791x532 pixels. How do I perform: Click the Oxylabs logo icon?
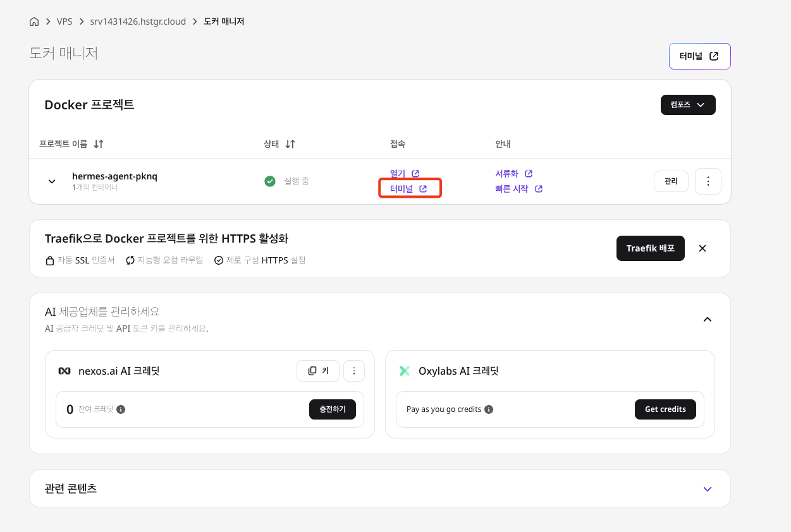click(405, 371)
